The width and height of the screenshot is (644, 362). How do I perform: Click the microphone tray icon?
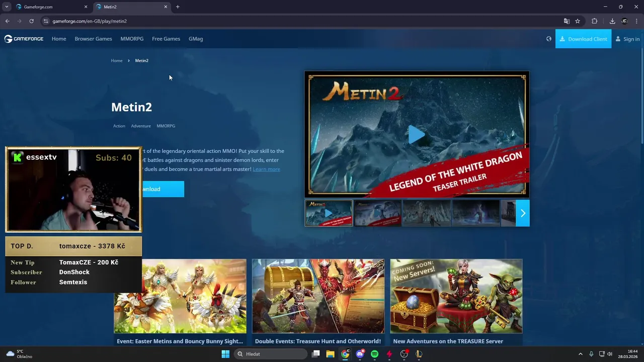coord(591,354)
